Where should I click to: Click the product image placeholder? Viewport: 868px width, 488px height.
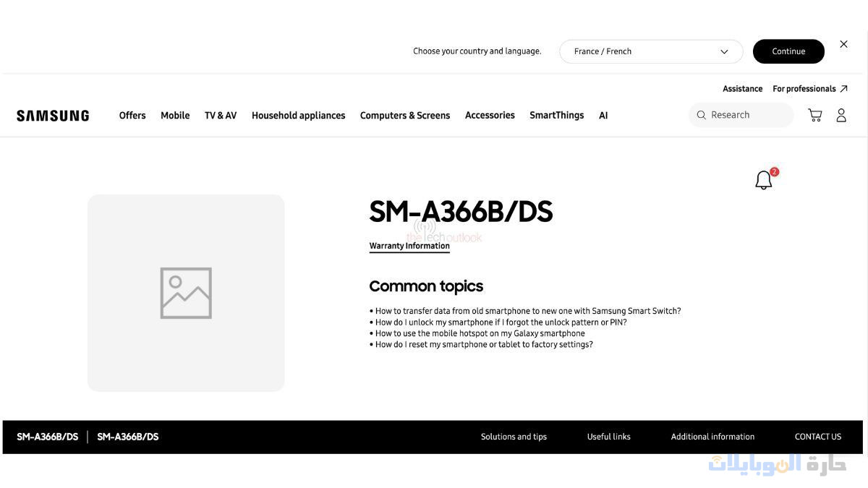(x=186, y=293)
